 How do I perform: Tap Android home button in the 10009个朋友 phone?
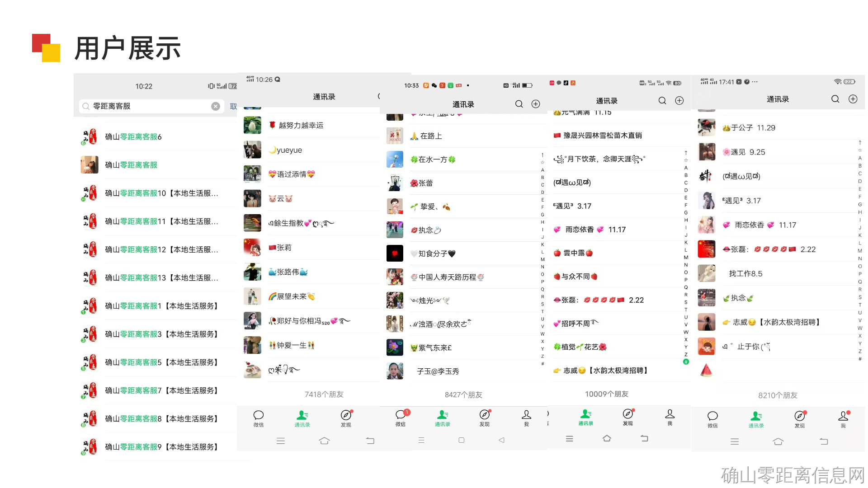[x=607, y=438]
